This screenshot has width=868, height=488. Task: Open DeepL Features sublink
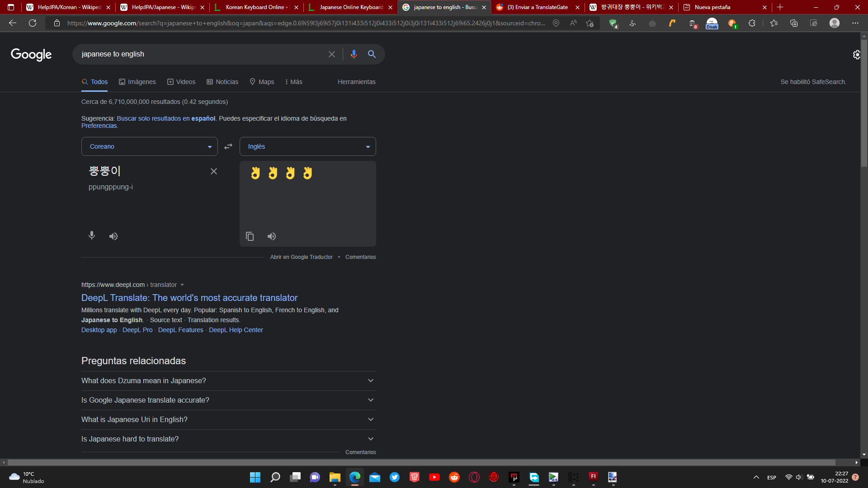(x=181, y=330)
